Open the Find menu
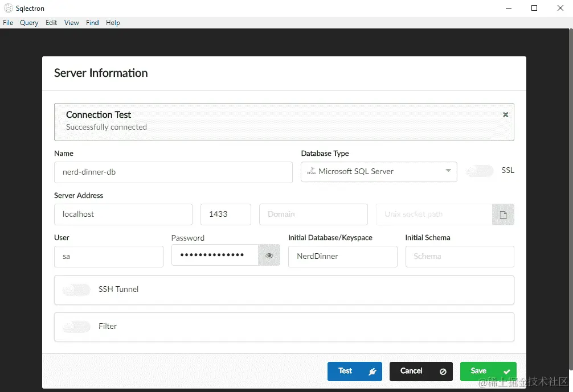 [x=92, y=23]
